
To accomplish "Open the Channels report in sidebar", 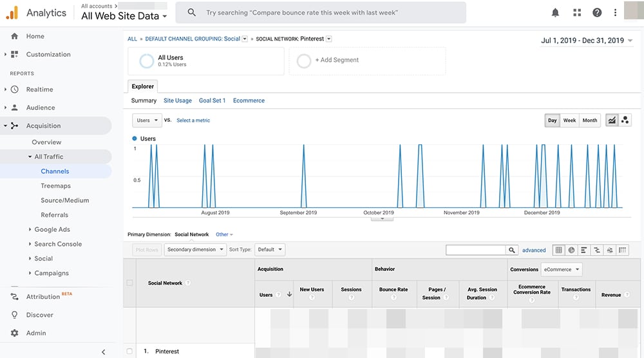I will point(55,171).
